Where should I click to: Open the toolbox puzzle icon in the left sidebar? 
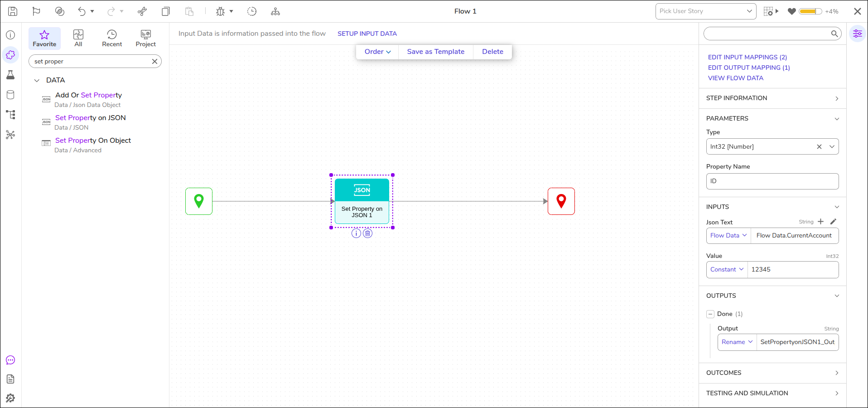10,55
